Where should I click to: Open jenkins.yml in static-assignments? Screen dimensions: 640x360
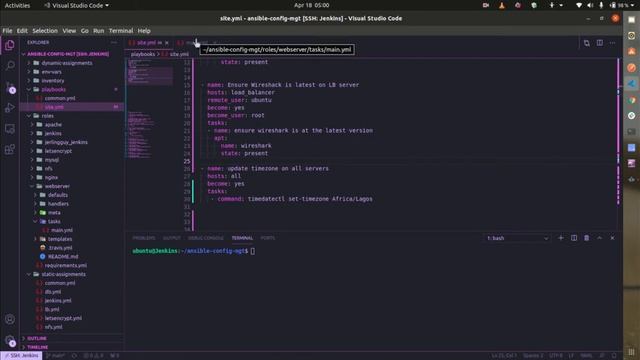click(71, 300)
